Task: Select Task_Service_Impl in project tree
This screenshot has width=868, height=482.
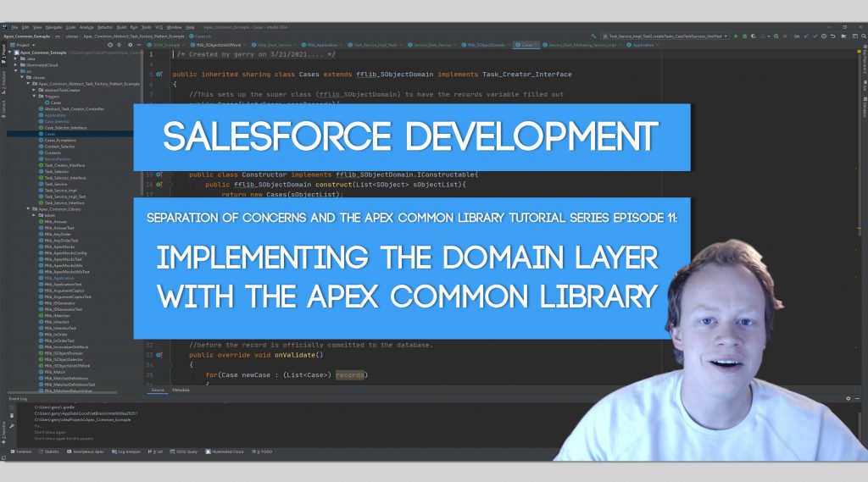Action: point(60,191)
